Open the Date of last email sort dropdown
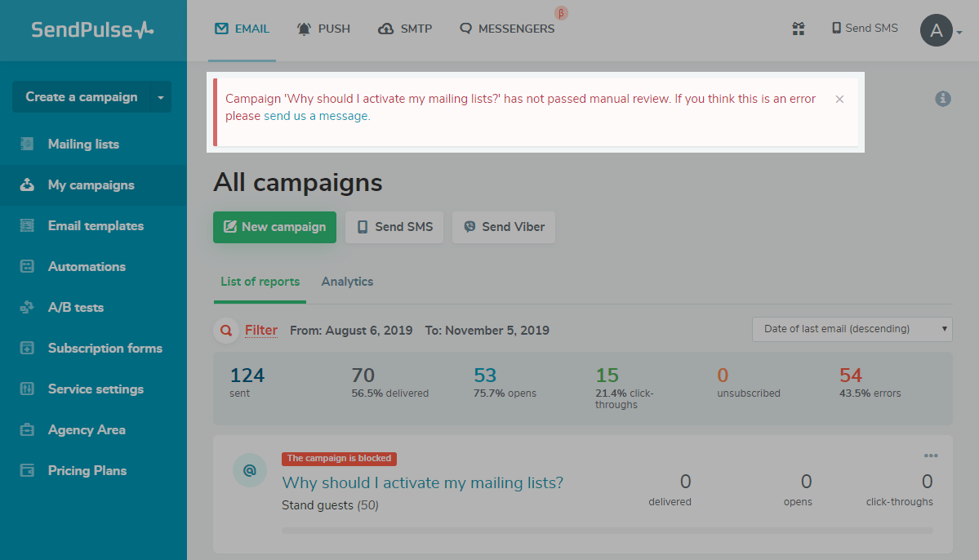The height and width of the screenshot is (560, 979). pyautogui.click(x=852, y=329)
